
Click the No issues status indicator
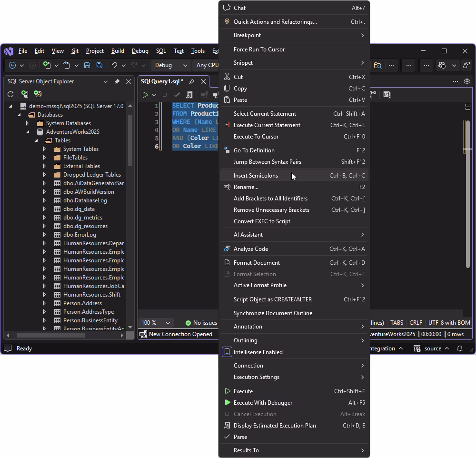click(x=201, y=322)
